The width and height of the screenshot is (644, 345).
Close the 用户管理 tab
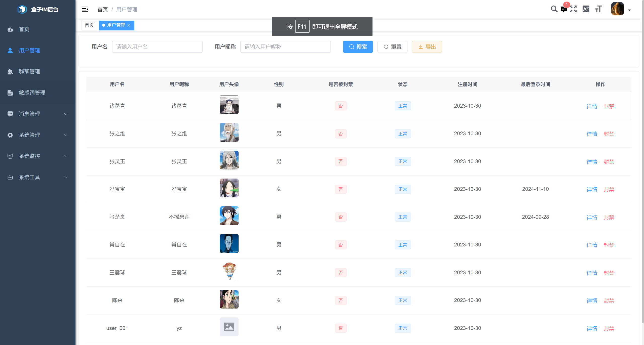129,25
